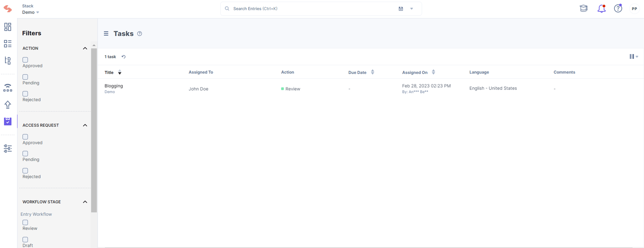Collapse the Workflow Stage filter section

[x=85, y=202]
